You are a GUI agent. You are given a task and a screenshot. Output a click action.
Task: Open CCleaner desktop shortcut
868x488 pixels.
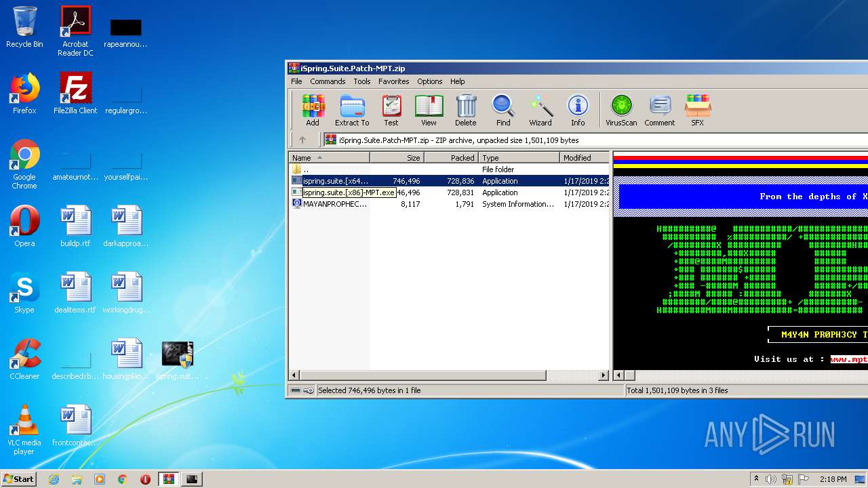tap(24, 359)
